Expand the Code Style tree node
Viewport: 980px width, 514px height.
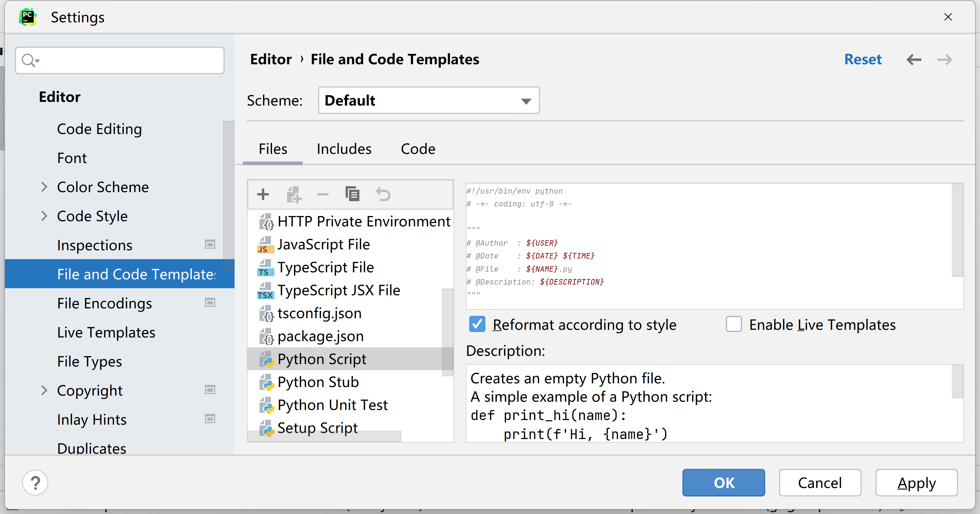pyautogui.click(x=44, y=216)
